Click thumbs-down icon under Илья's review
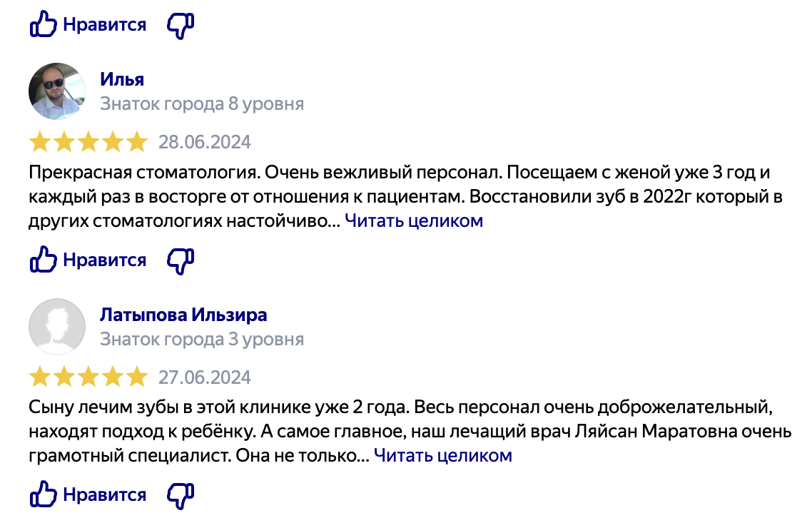The image size is (812, 518). [180, 260]
